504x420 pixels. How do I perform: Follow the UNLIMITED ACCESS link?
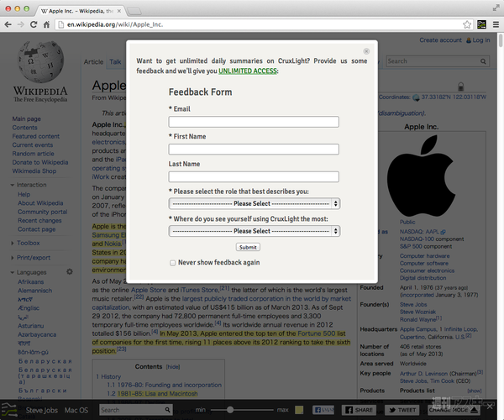248,71
